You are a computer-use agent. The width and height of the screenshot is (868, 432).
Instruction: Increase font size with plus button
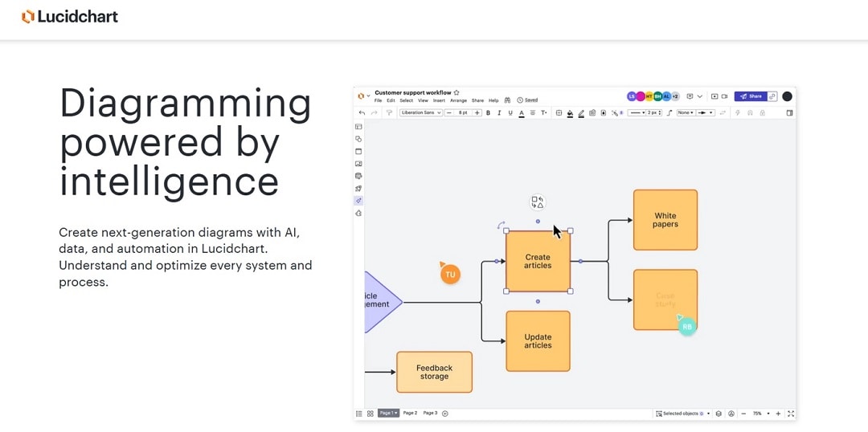coord(477,113)
